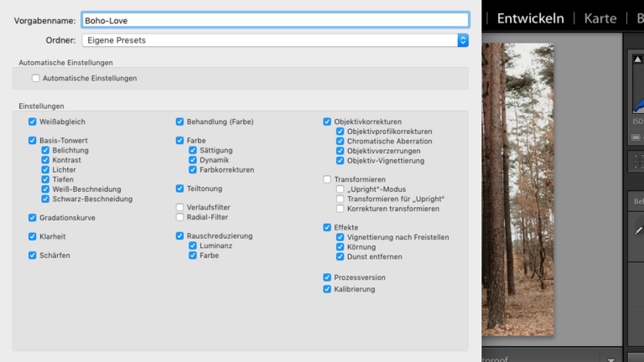Switch to the Entwickeln module
Viewport: 644px width, 362px height.
coord(530,18)
